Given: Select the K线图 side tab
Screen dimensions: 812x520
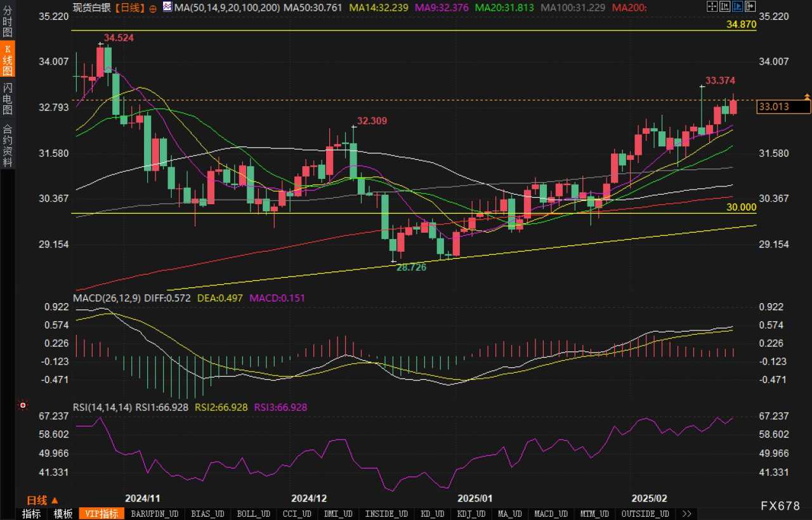Looking at the screenshot, I should point(8,60).
